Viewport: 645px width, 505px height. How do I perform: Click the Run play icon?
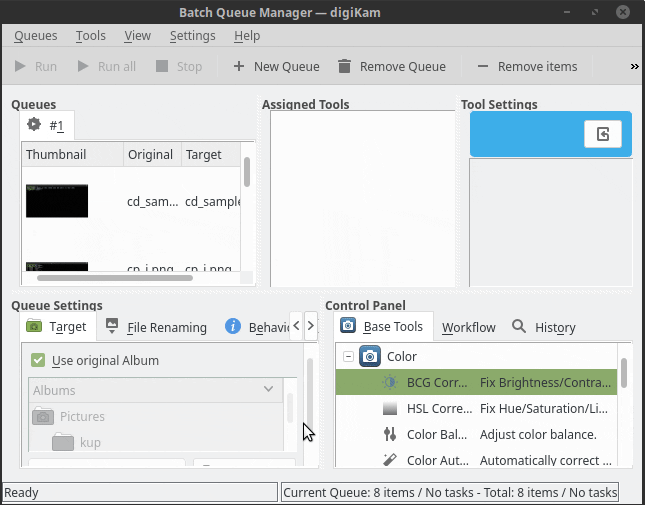[x=20, y=66]
